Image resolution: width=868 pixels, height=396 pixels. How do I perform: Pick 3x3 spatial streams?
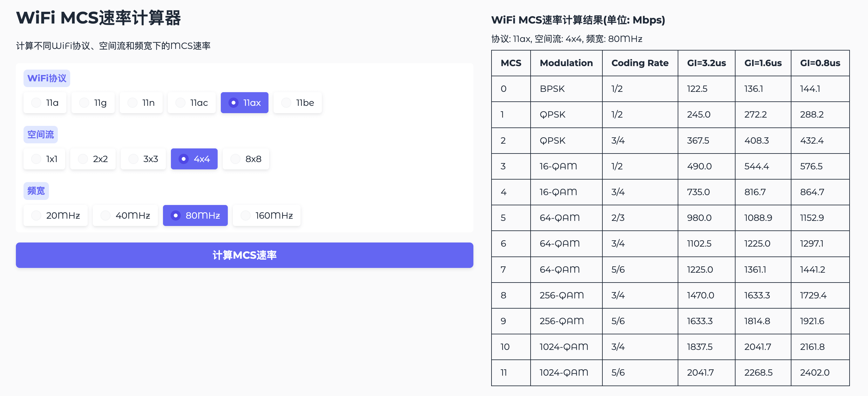(x=143, y=159)
